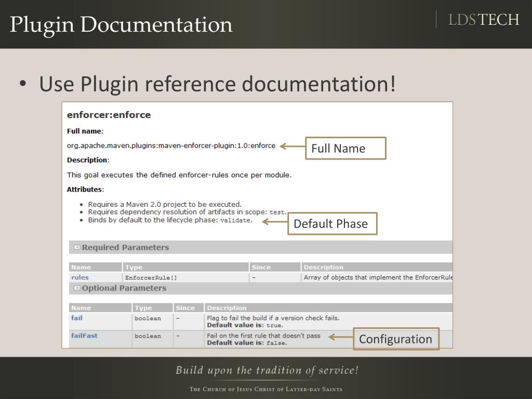Collapse the Optional Parameters section icon

[77, 288]
